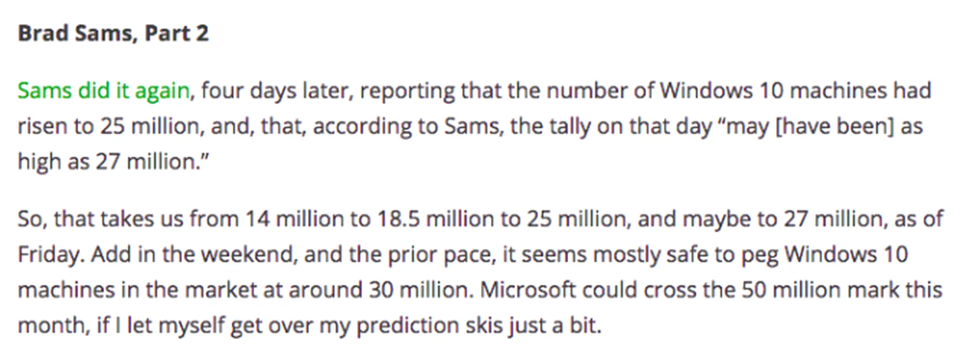Click the phrase 'high as' before 27 million

coord(53,162)
